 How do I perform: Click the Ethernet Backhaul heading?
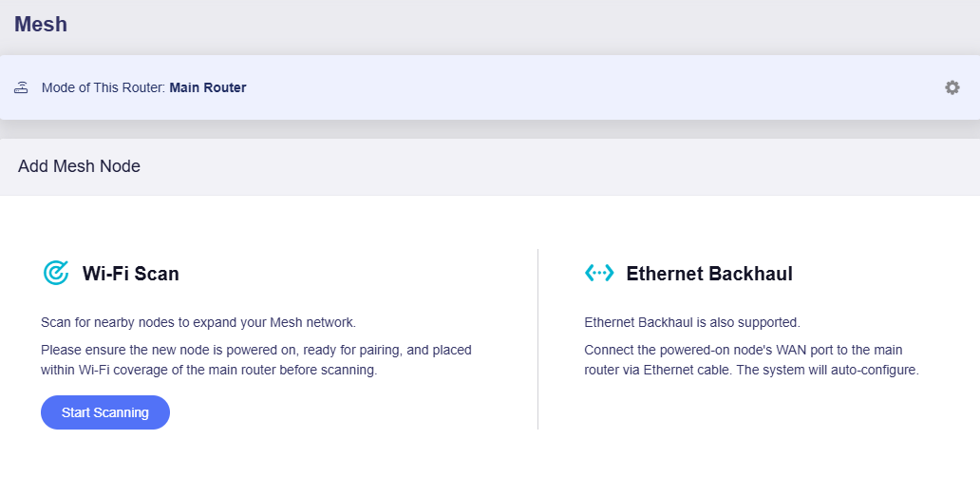click(709, 274)
